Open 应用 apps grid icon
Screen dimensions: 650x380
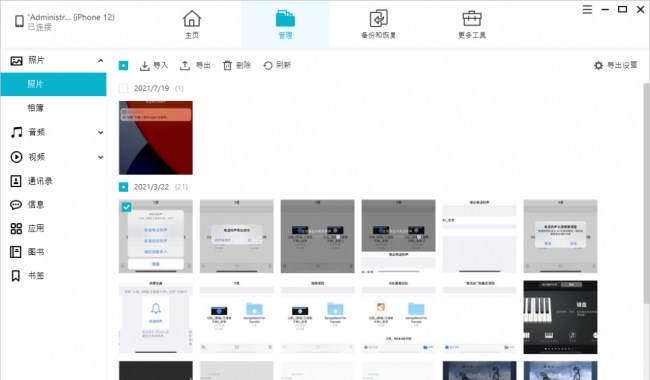coord(16,228)
